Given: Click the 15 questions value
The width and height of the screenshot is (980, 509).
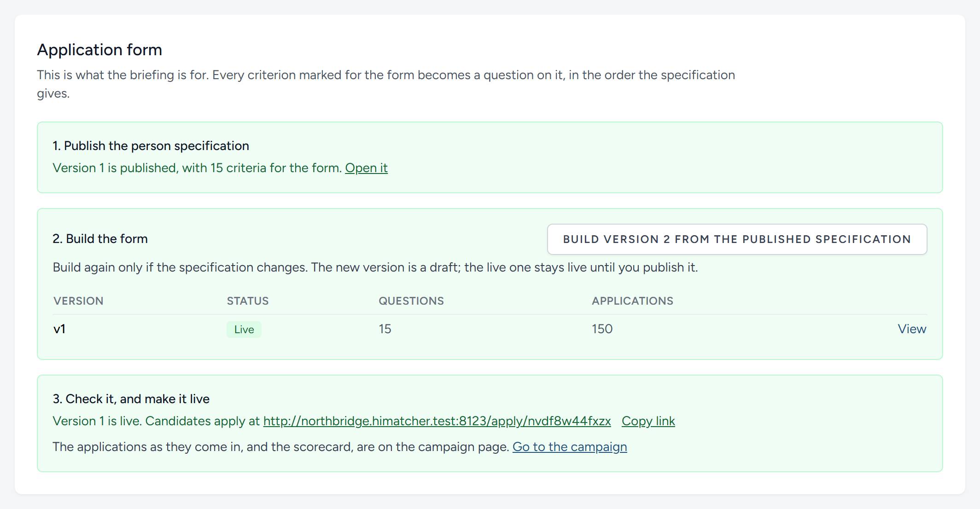Looking at the screenshot, I should point(385,329).
